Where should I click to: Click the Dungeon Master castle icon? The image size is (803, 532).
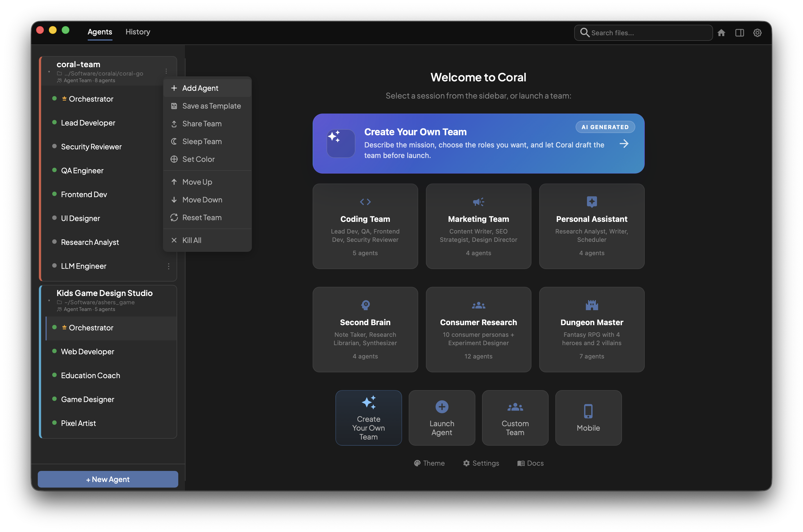[592, 305]
